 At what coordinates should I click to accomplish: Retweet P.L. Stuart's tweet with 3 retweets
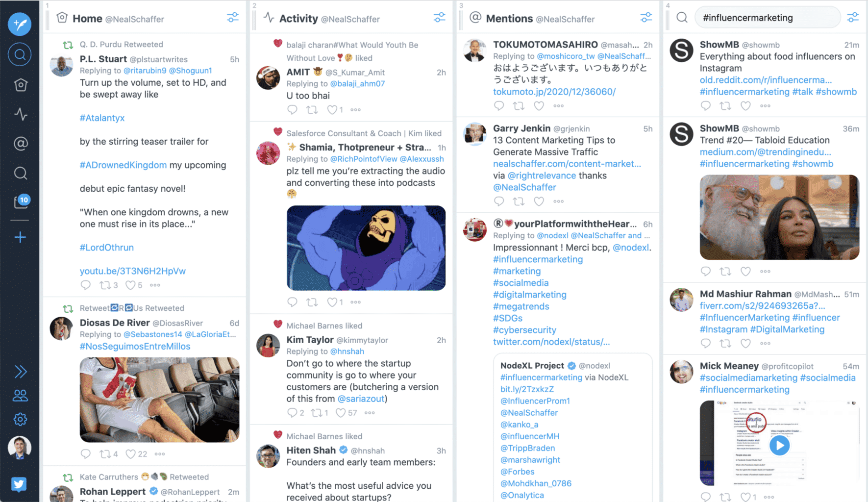pos(105,285)
